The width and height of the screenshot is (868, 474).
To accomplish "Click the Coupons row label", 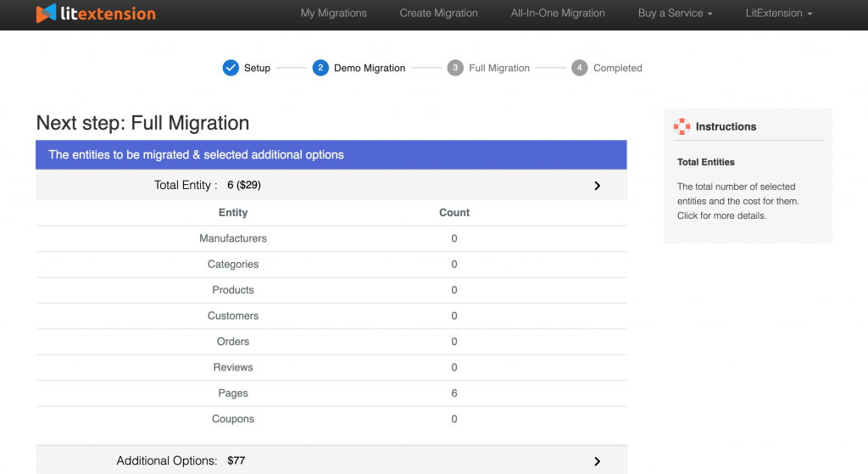I will [233, 419].
